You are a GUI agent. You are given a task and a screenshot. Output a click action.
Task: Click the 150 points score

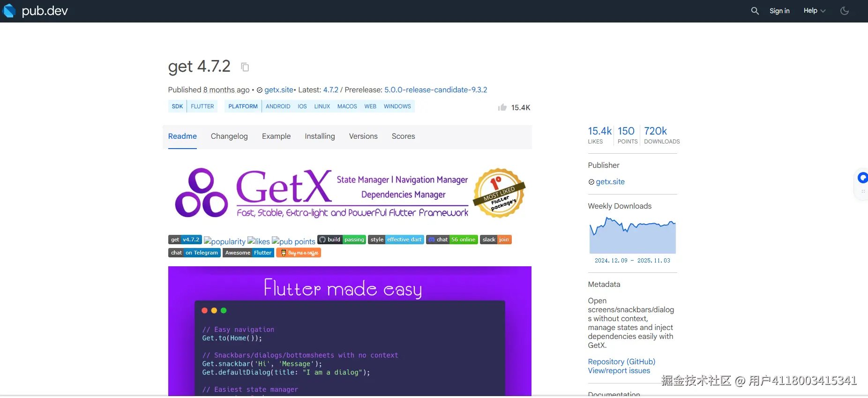(627, 135)
